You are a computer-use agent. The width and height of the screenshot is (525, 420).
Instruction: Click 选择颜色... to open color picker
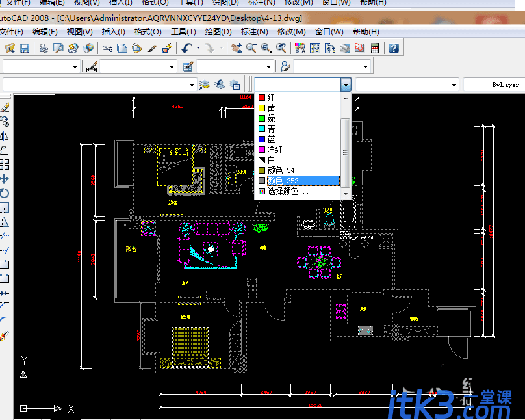click(299, 191)
